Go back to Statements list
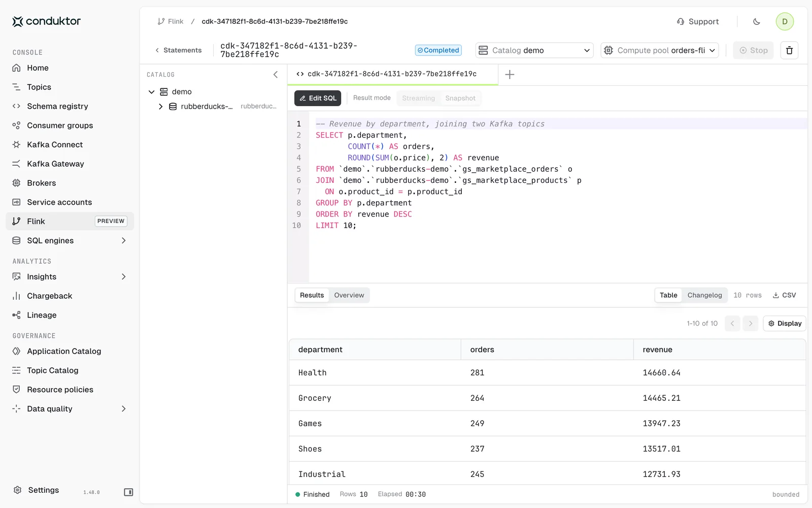This screenshot has height=508, width=812. [x=178, y=50]
